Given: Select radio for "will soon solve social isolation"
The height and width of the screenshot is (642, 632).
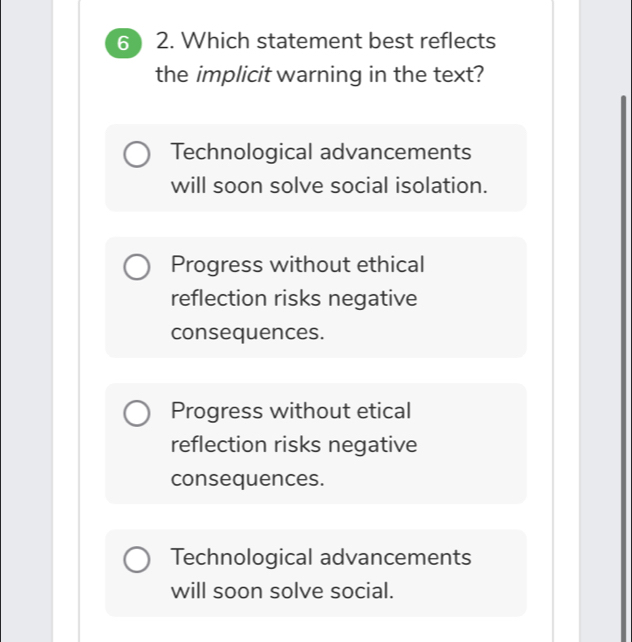Looking at the screenshot, I should [x=138, y=155].
